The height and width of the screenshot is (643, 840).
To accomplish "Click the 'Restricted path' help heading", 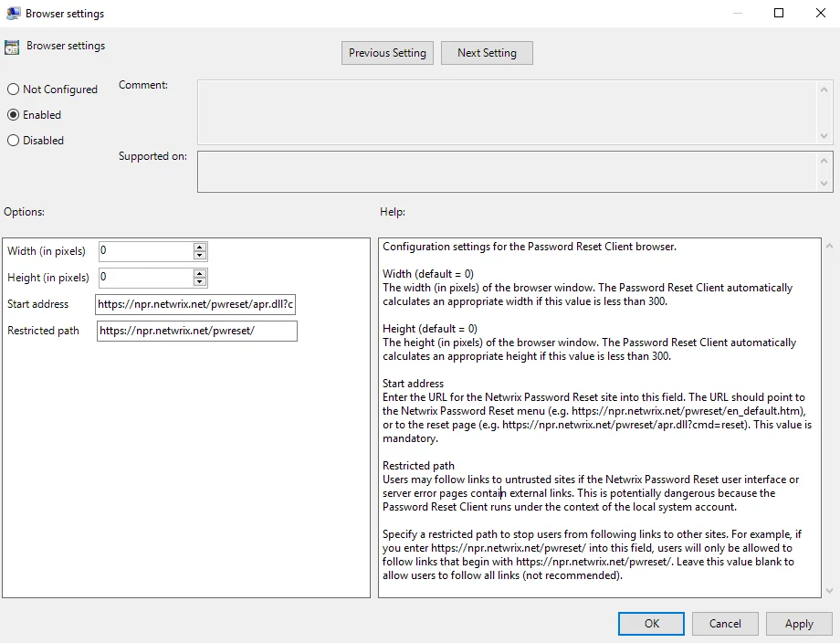I will tap(418, 466).
